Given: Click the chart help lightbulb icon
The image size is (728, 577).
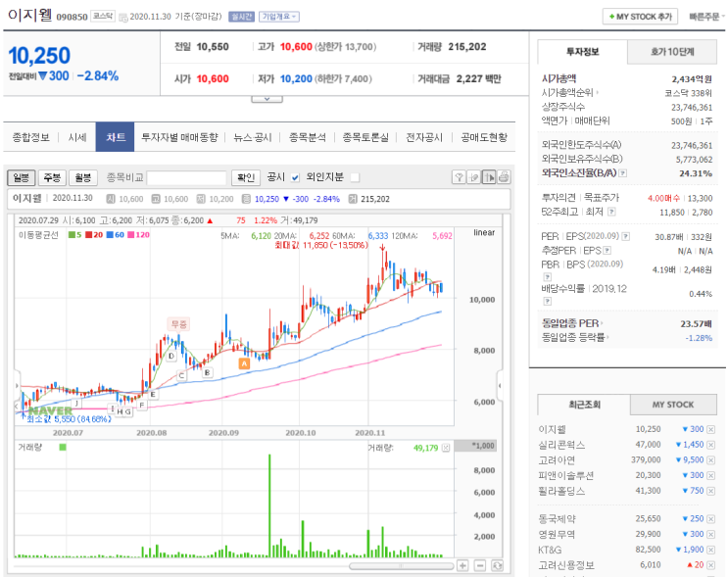Looking at the screenshot, I should [459, 177].
